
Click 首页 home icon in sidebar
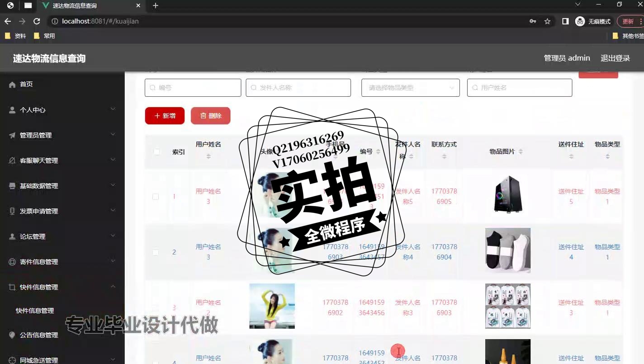click(x=12, y=85)
